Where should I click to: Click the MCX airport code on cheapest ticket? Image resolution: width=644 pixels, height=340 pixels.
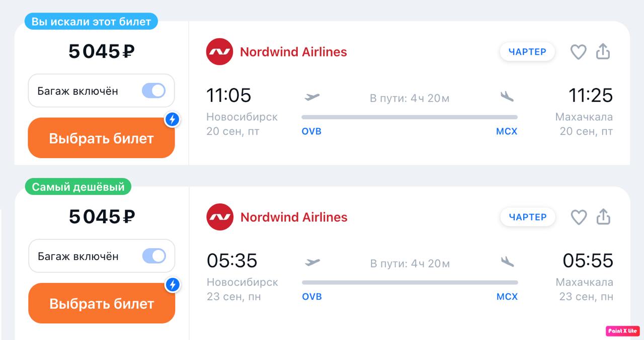[507, 297]
